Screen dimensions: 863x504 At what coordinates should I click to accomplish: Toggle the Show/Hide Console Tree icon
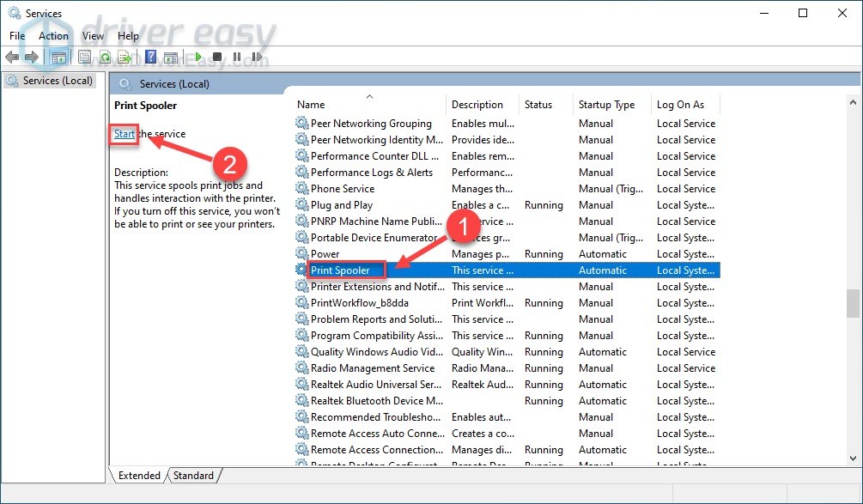pyautogui.click(x=58, y=58)
